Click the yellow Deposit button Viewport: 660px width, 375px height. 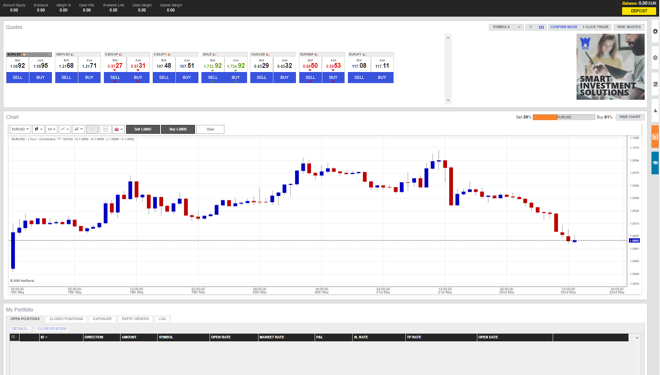pos(639,11)
